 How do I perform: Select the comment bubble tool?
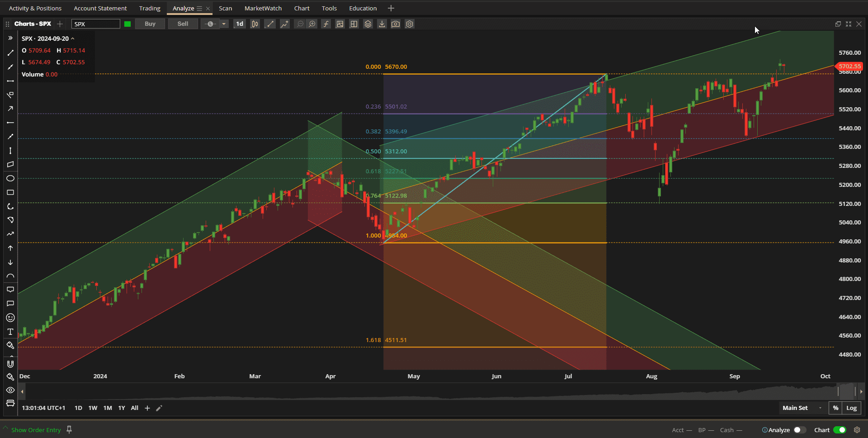click(x=10, y=304)
